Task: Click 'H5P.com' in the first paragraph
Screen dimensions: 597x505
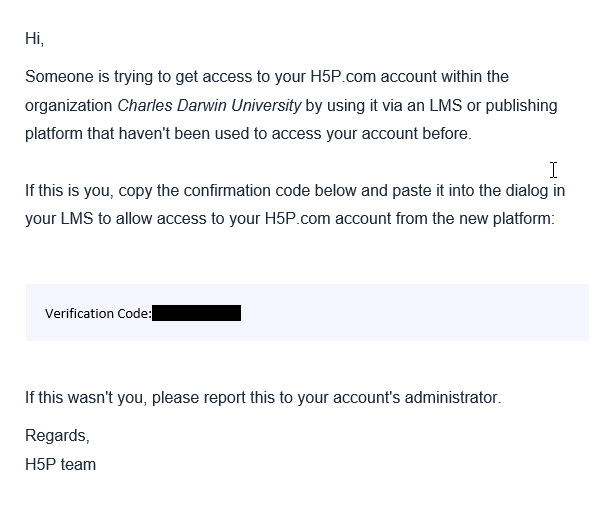Action: [x=343, y=77]
